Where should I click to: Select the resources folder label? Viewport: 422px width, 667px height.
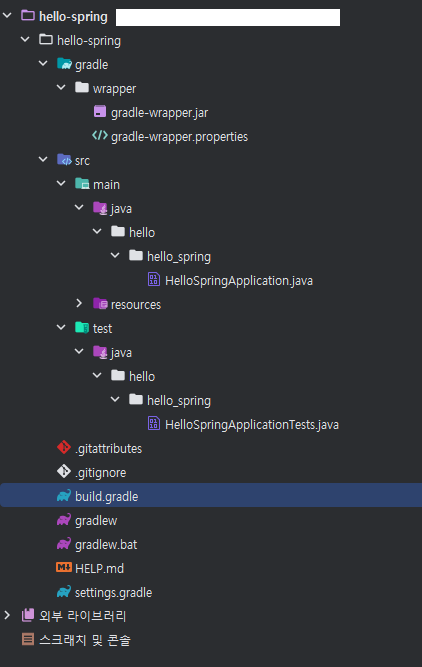pos(136,305)
